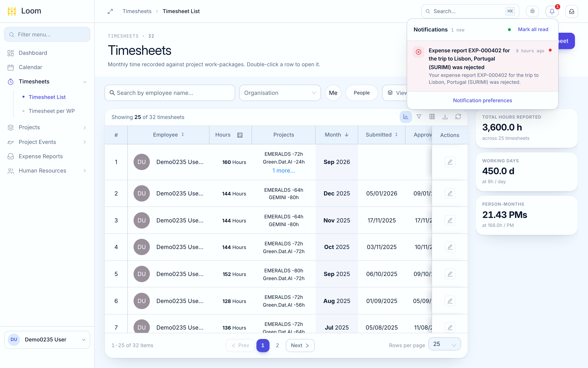This screenshot has height=368, width=588.
Task: Go to the Next page
Action: (300, 345)
